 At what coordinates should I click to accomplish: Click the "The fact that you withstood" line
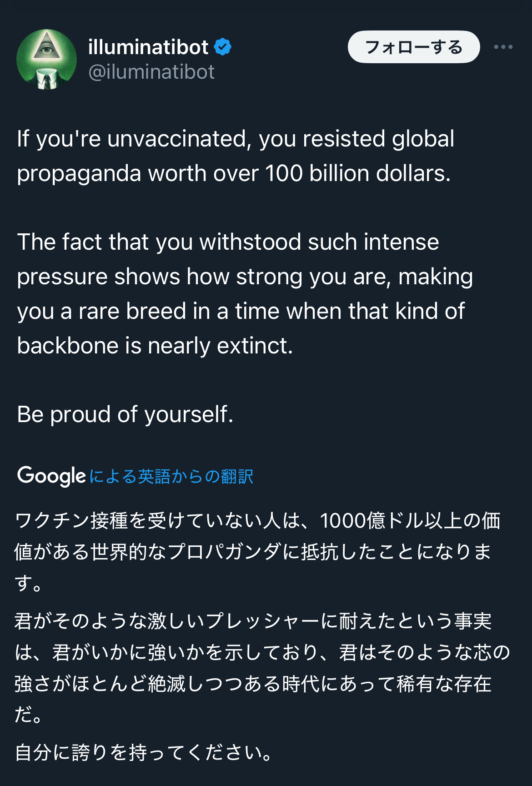click(228, 242)
